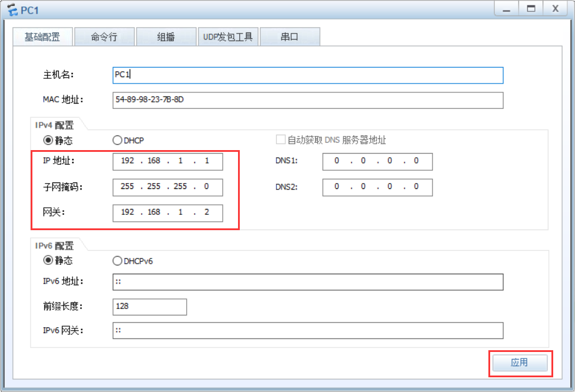This screenshot has height=392, width=575.
Task: Click the PC1 app icon in title bar
Action: coord(12,10)
